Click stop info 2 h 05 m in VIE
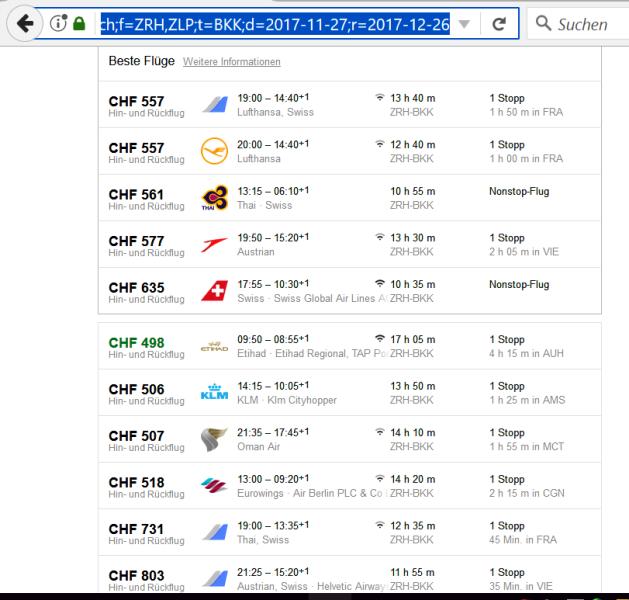Image resolution: width=629 pixels, height=600 pixels. point(524,252)
